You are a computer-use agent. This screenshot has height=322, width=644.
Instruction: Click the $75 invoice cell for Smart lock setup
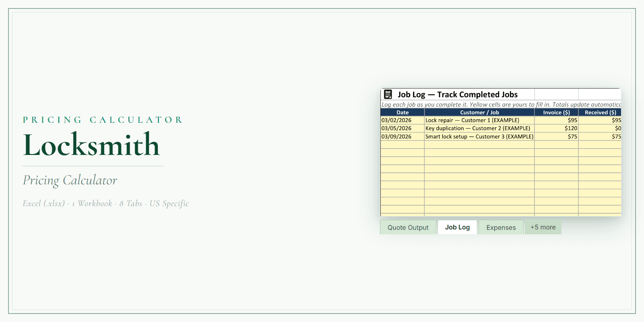tap(556, 136)
